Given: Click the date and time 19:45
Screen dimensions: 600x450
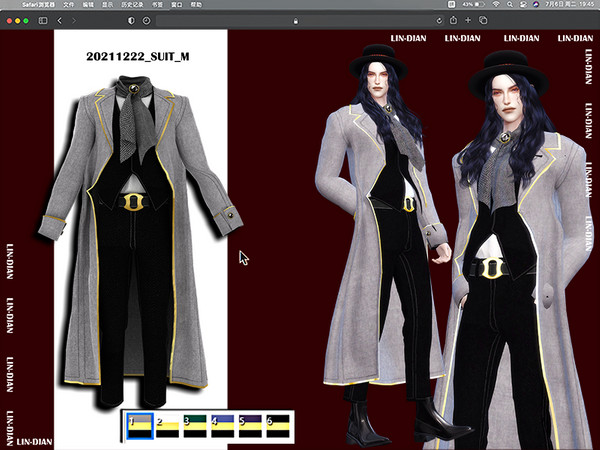Looking at the screenshot, I should (x=569, y=5).
